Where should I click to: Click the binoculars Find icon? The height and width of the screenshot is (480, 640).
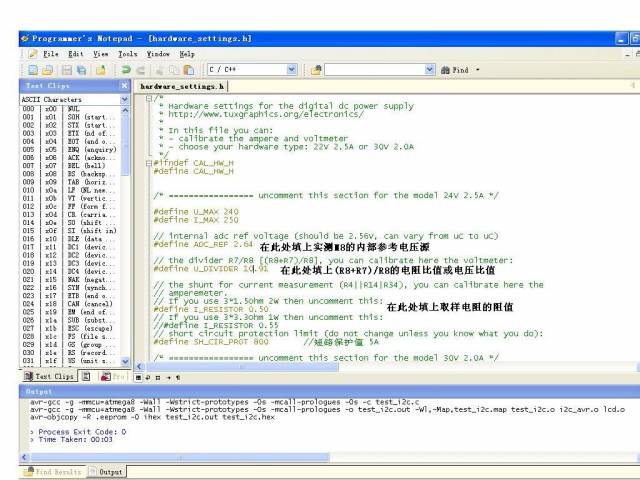[x=445, y=70]
